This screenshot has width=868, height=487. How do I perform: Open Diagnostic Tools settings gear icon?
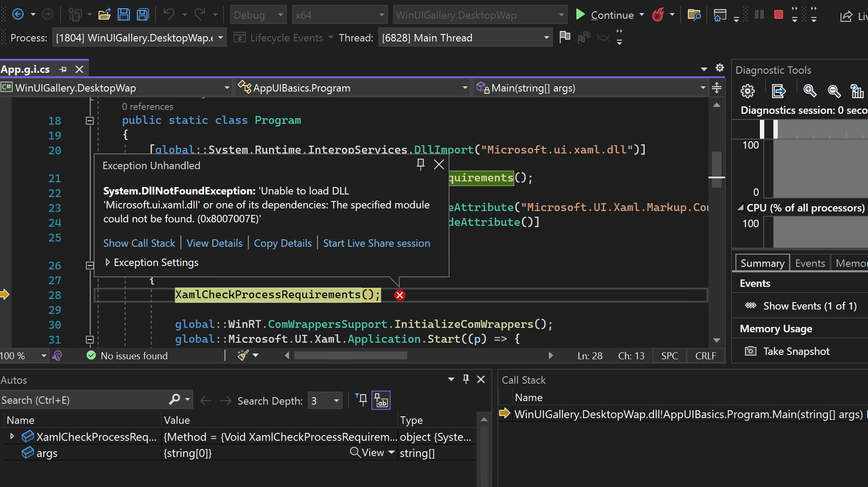click(748, 91)
